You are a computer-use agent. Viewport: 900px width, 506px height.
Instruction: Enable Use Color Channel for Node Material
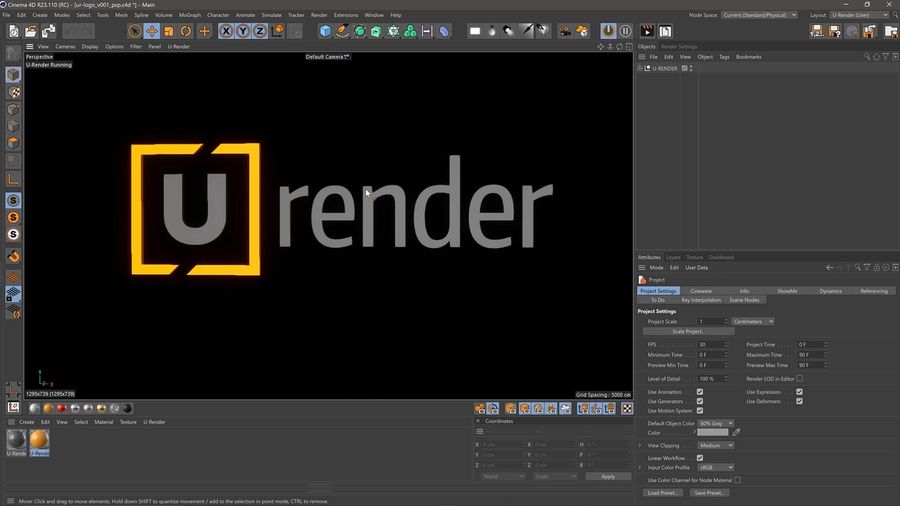[x=738, y=480]
